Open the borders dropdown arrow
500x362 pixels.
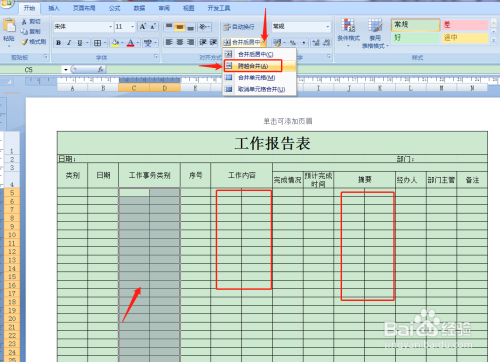coord(105,43)
